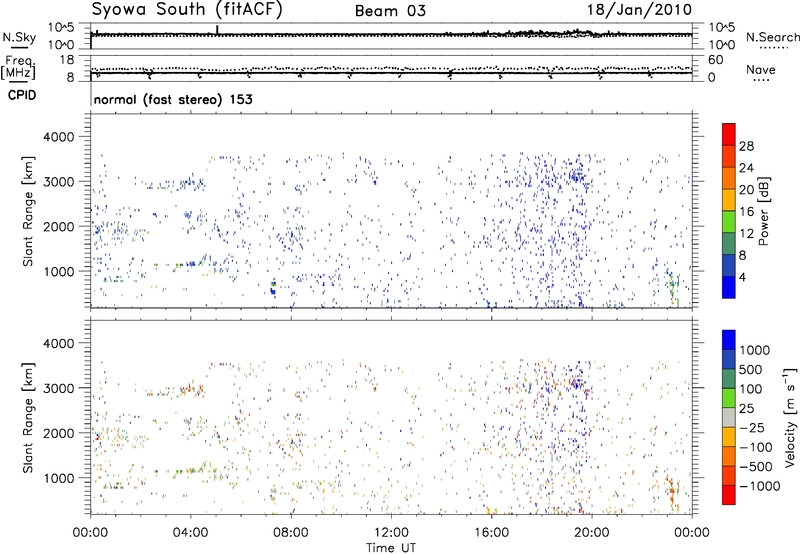Image resolution: width=800 pixels, height=554 pixels.
Task: Select the '16' label on Power colorbar
Action: point(746,212)
